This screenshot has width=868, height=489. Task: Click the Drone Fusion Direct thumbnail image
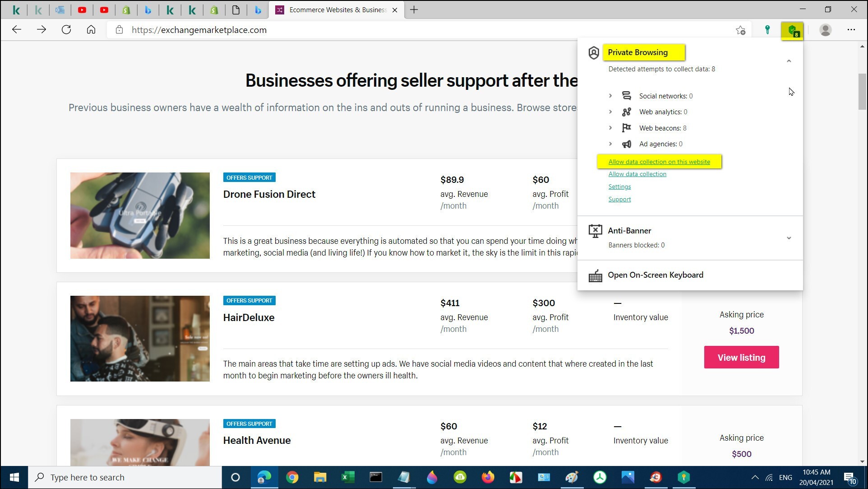(140, 215)
